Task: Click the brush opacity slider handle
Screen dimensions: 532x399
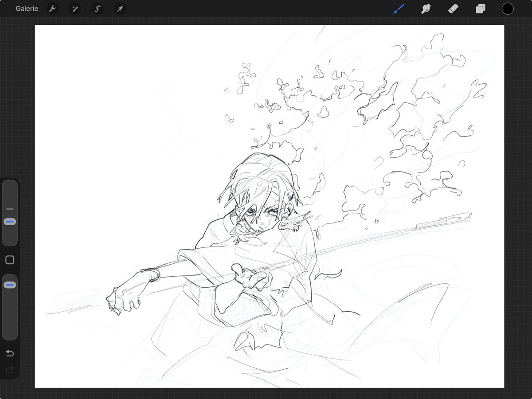Action: 10,285
